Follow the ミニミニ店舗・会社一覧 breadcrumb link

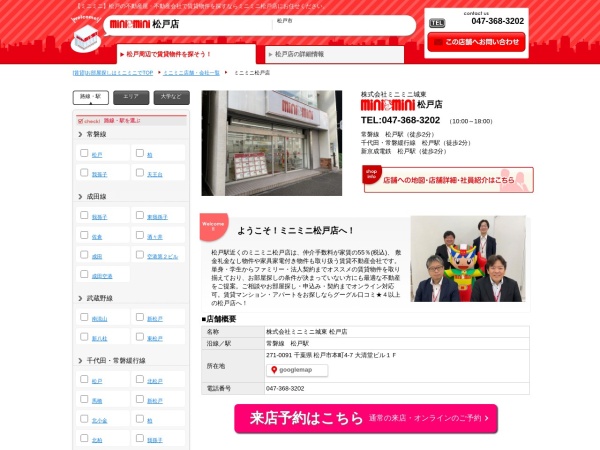coord(191,73)
